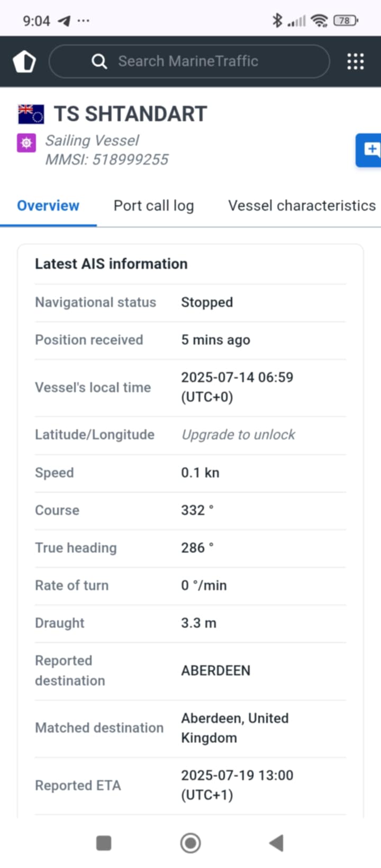
Task: Tap the search magnifier icon
Action: tap(99, 61)
